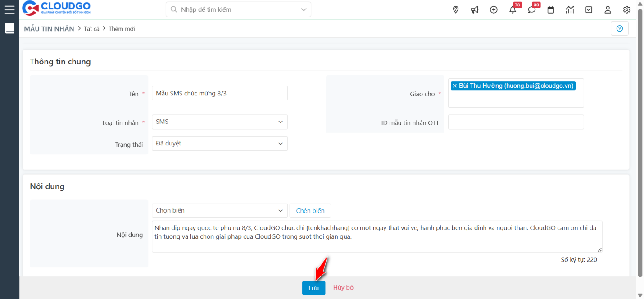Save the template with the Lưu button
This screenshot has height=299, width=644.
coord(313,288)
